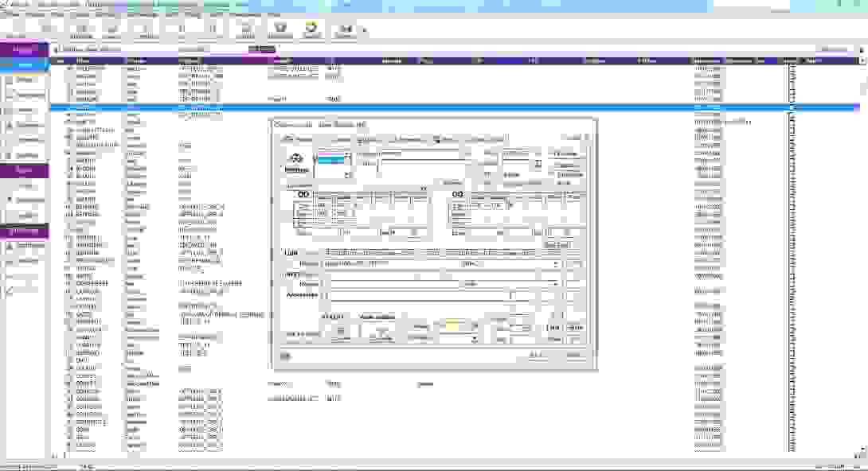
Task: Open the topmost purple section header in the sidebar
Action: (x=25, y=49)
